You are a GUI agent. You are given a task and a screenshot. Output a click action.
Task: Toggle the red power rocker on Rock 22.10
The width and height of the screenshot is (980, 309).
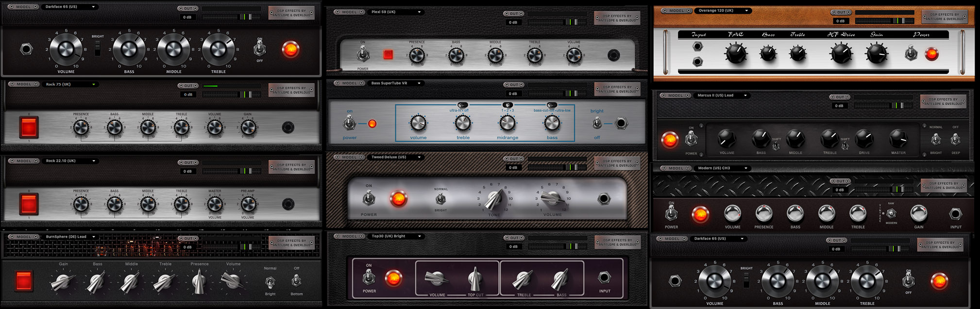(x=29, y=204)
